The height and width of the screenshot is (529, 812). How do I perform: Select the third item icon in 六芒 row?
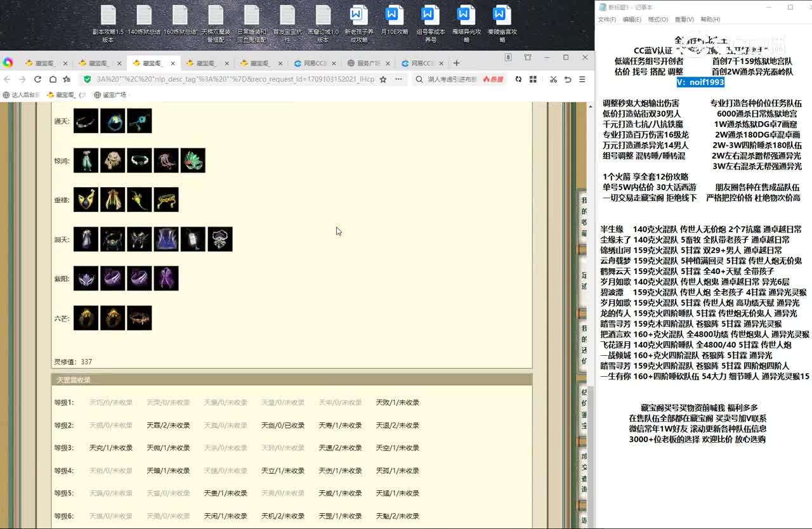click(139, 318)
